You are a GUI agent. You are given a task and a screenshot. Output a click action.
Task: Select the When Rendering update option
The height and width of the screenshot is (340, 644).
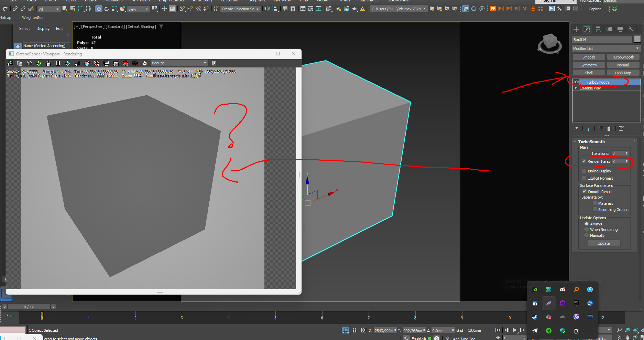[587, 229]
